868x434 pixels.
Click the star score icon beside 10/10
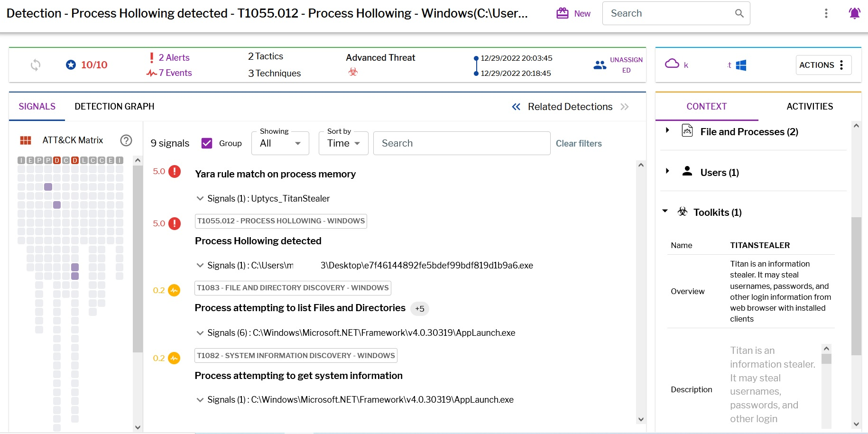[x=71, y=65]
